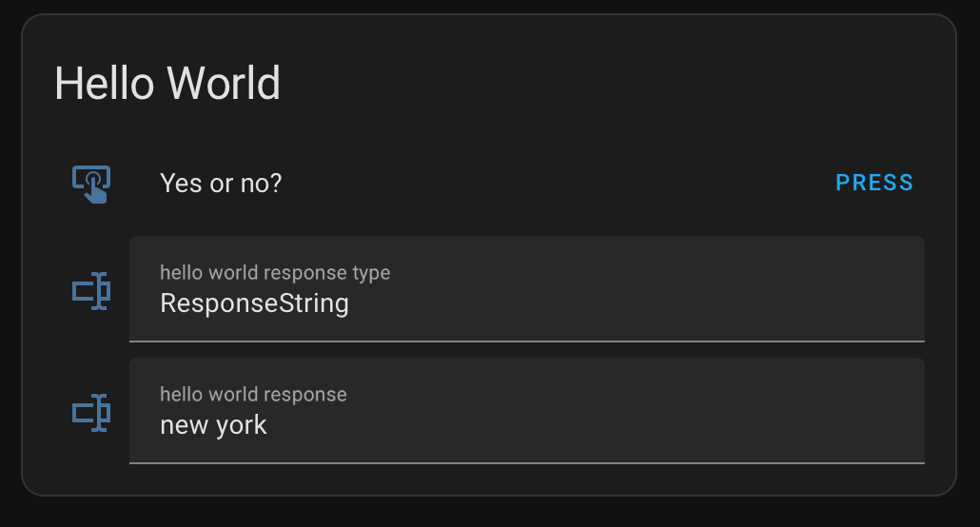Place cursor after 'york' in response field

tap(267, 425)
